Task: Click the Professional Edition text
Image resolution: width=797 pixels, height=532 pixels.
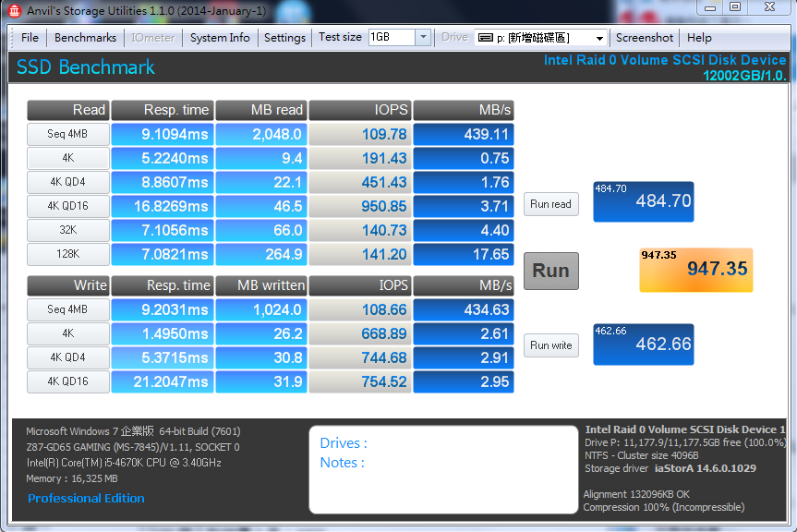Action: click(86, 499)
